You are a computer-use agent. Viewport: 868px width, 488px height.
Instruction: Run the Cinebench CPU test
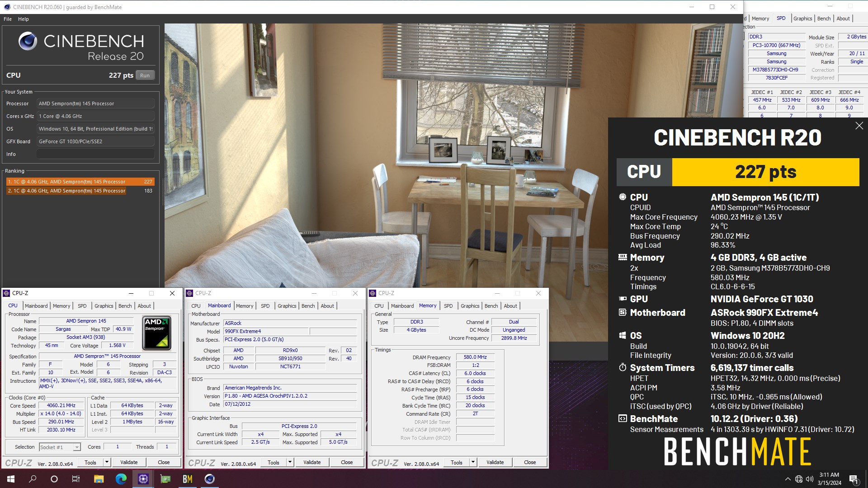145,75
